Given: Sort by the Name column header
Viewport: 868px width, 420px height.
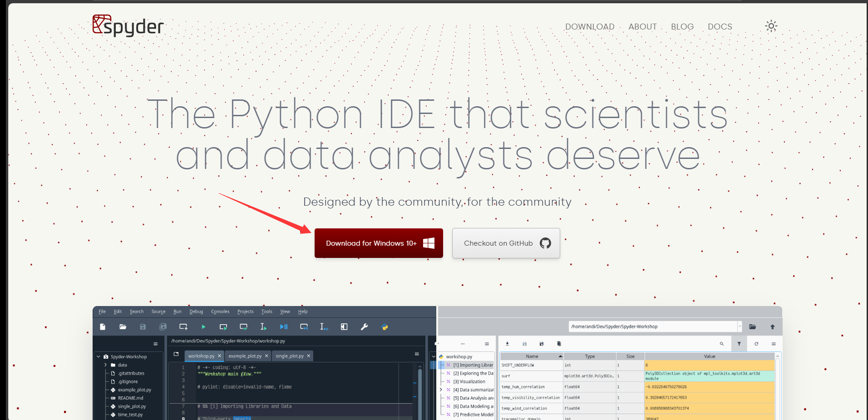Looking at the screenshot, I should [x=532, y=356].
